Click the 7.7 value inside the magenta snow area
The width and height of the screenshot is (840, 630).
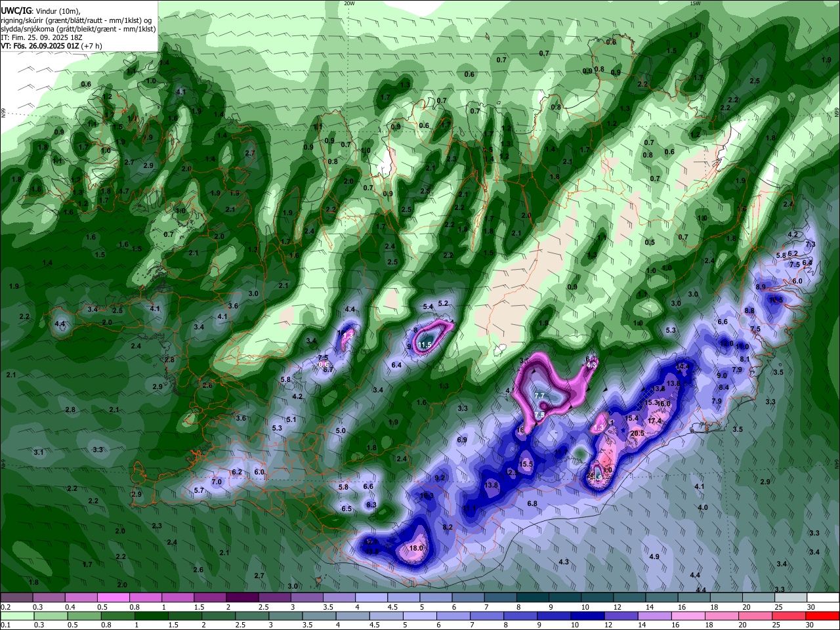pos(539,396)
